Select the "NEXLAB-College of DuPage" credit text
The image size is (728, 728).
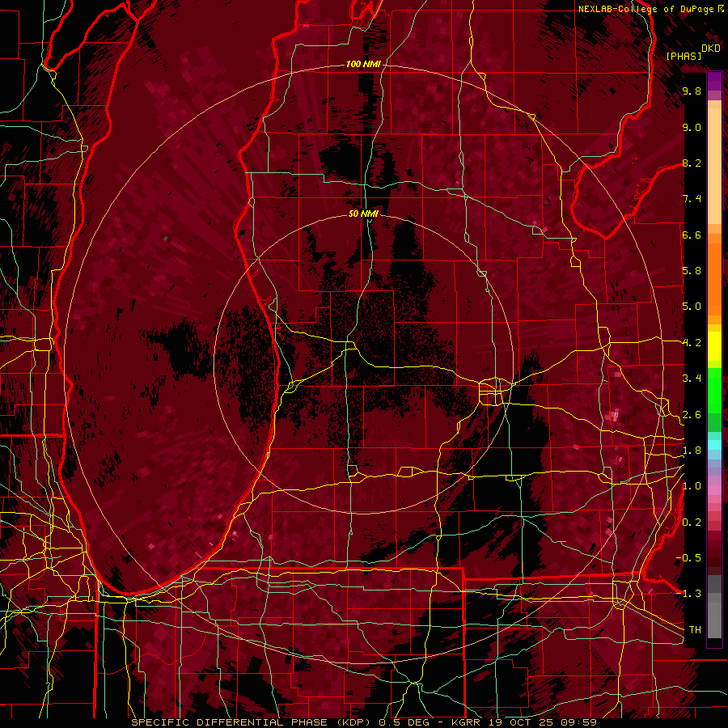coord(648,9)
